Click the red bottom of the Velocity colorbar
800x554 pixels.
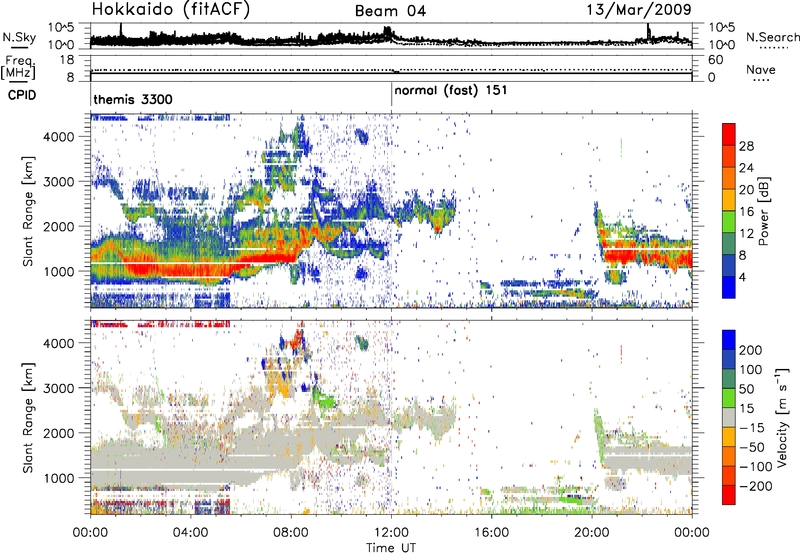pos(729,495)
